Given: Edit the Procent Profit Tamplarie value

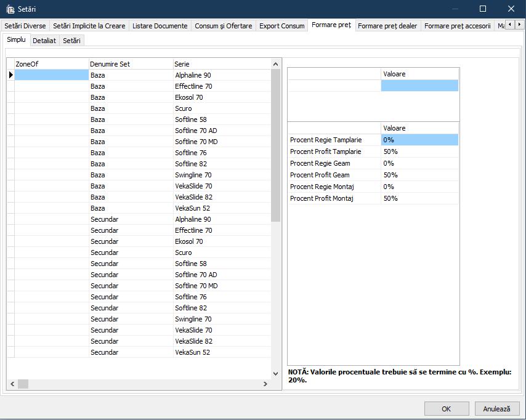Looking at the screenshot, I should (419, 151).
